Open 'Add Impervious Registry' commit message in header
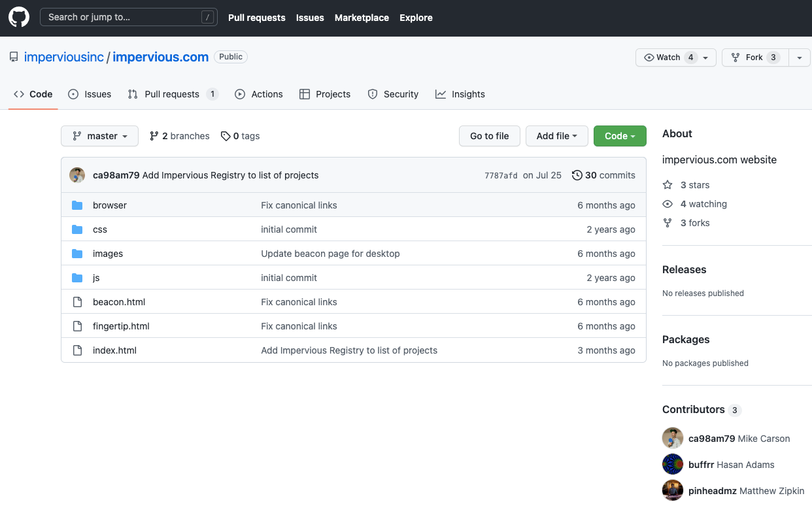Viewport: 812px width, 517px height. click(x=230, y=175)
